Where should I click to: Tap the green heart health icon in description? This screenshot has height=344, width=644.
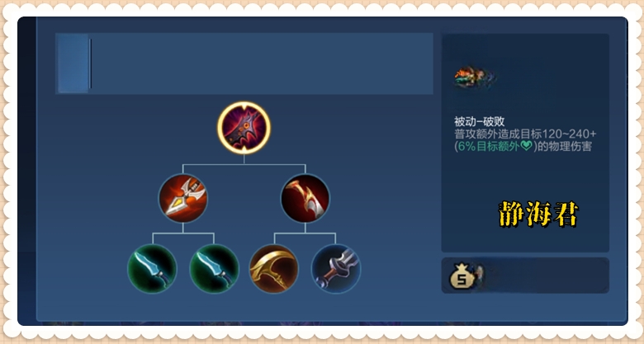[526, 145]
